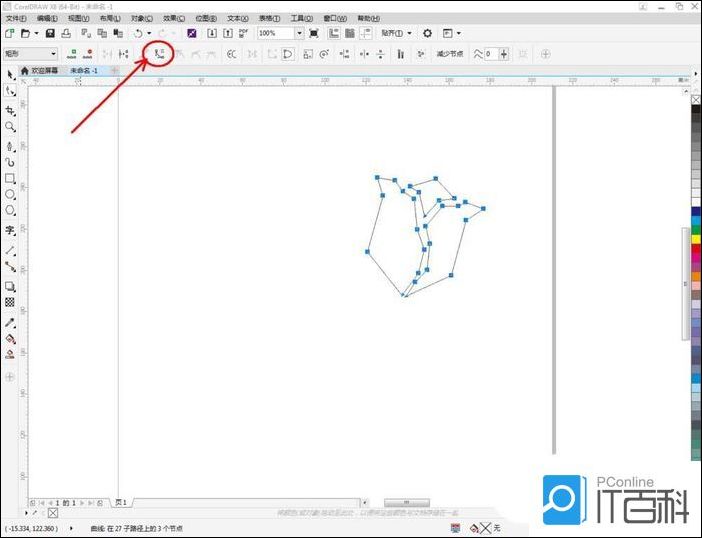
Task: Click the New document icon
Action: [x=9, y=33]
